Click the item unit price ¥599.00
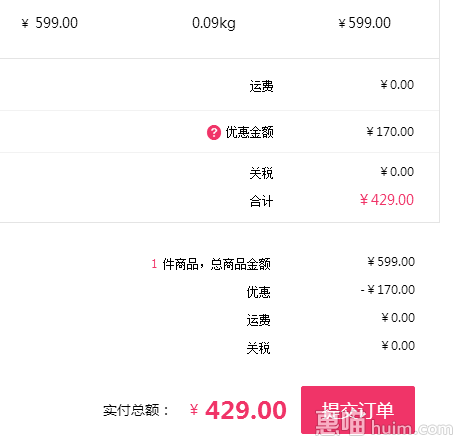 click(50, 23)
